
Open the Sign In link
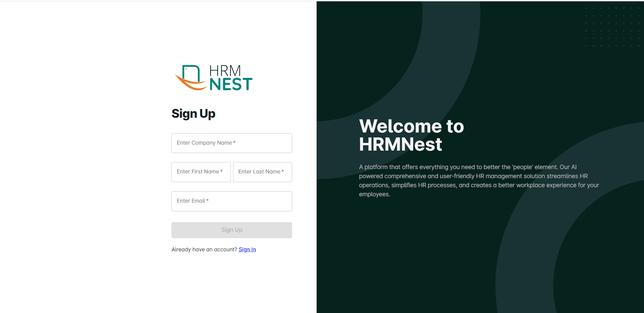pyautogui.click(x=247, y=249)
